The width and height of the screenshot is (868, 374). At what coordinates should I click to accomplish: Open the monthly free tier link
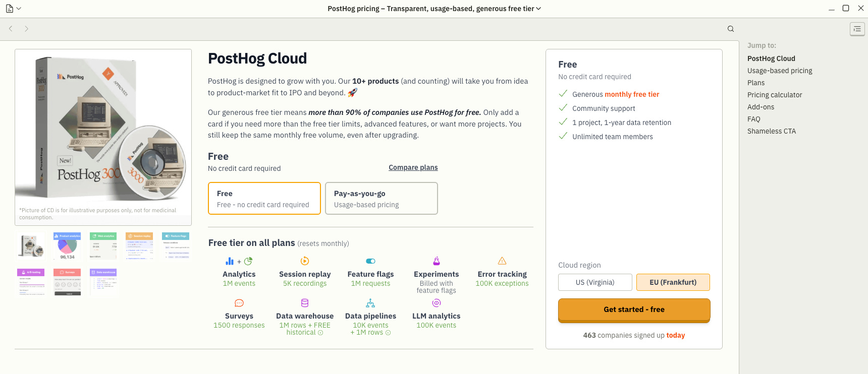632,94
